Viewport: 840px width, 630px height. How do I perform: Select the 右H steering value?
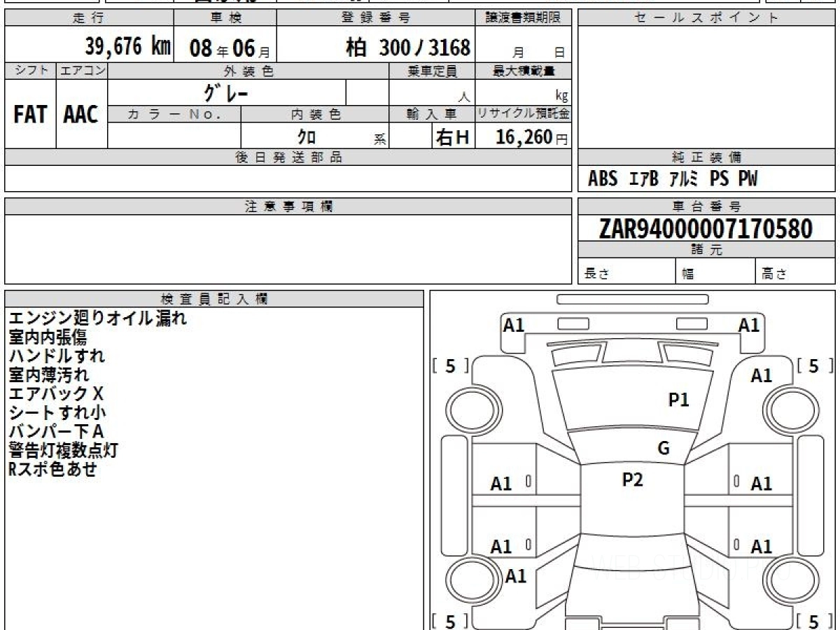pos(452,137)
